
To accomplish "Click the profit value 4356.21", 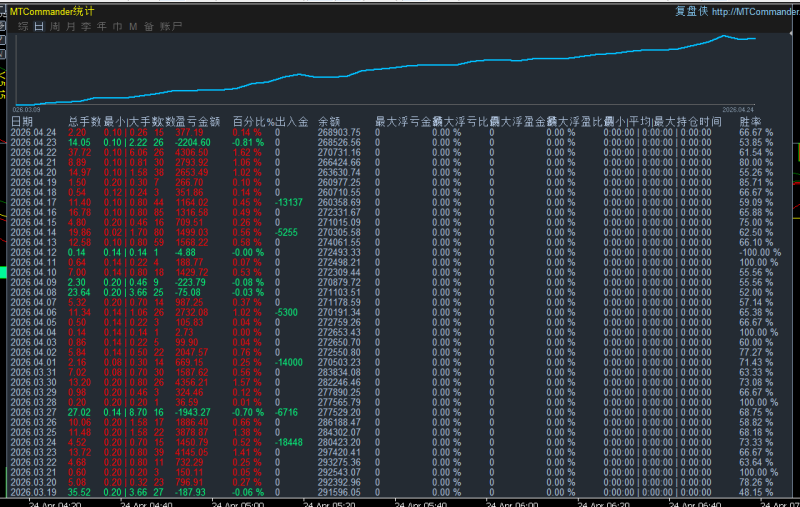I will (192, 383).
